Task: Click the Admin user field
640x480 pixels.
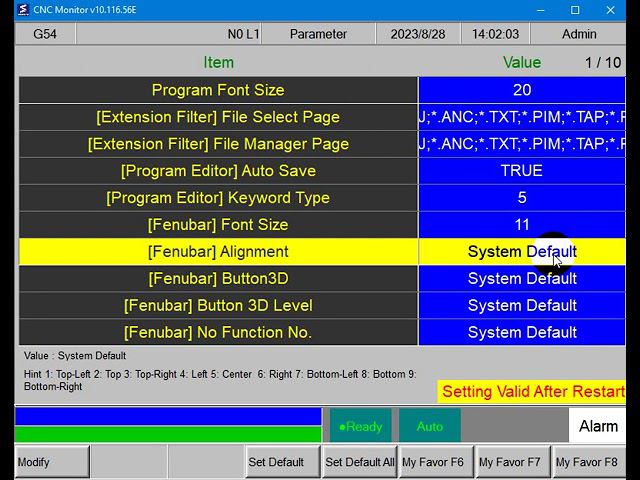Action: [x=578, y=34]
